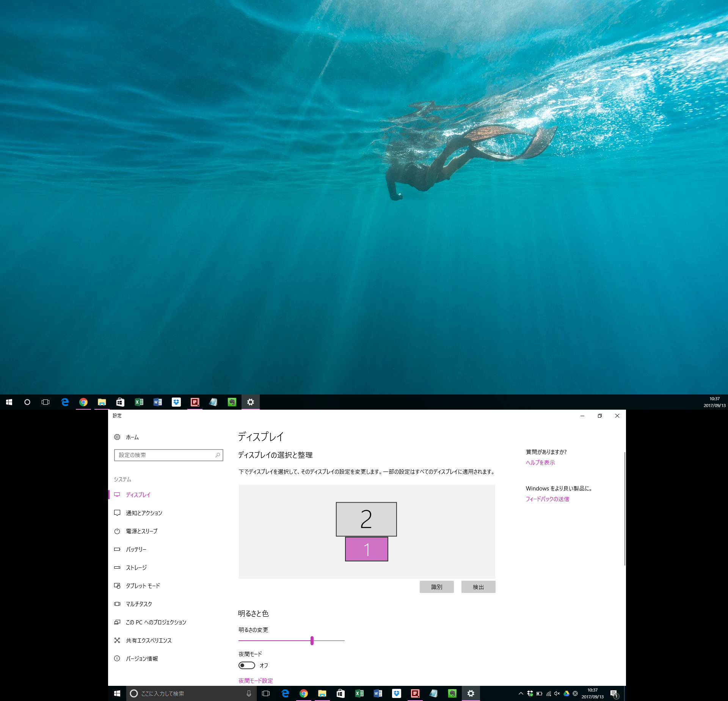
Task: Open the ヘルプを表示 link
Action: pos(540,462)
